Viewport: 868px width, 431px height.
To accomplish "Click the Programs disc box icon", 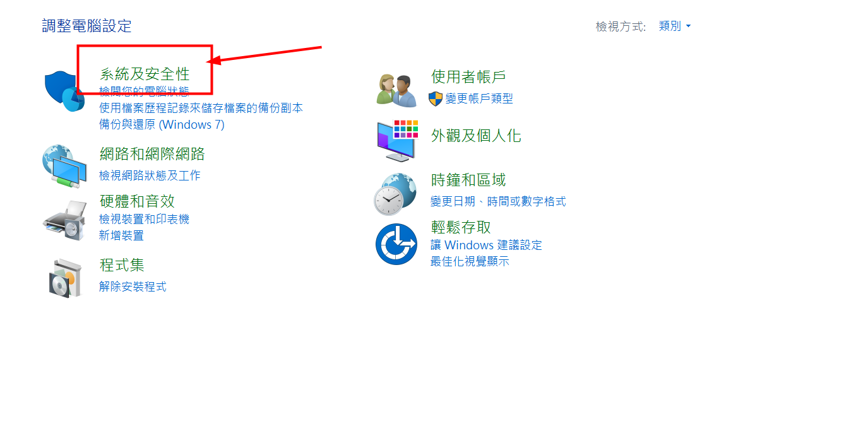I will [66, 278].
